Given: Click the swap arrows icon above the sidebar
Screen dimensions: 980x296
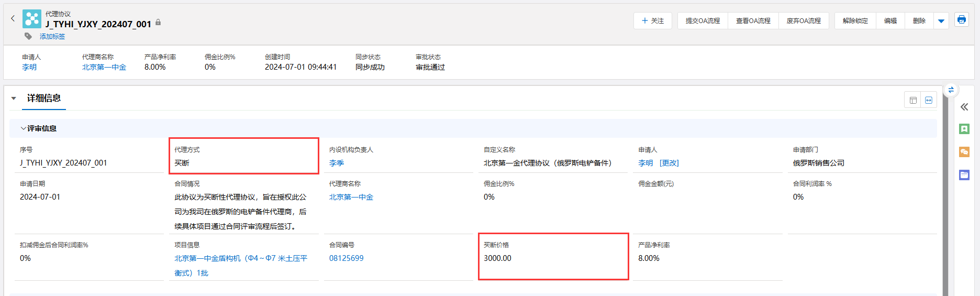Looking at the screenshot, I should pos(951,90).
